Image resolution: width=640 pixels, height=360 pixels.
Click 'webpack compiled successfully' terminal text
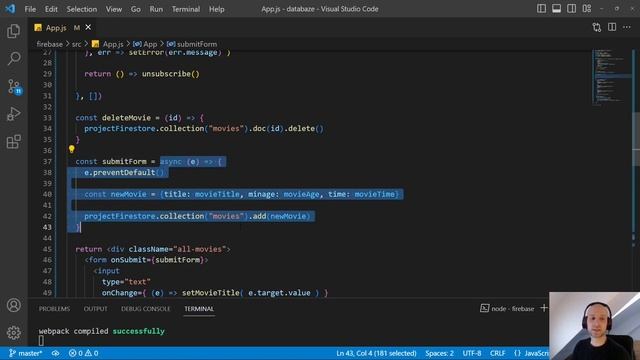coord(102,331)
